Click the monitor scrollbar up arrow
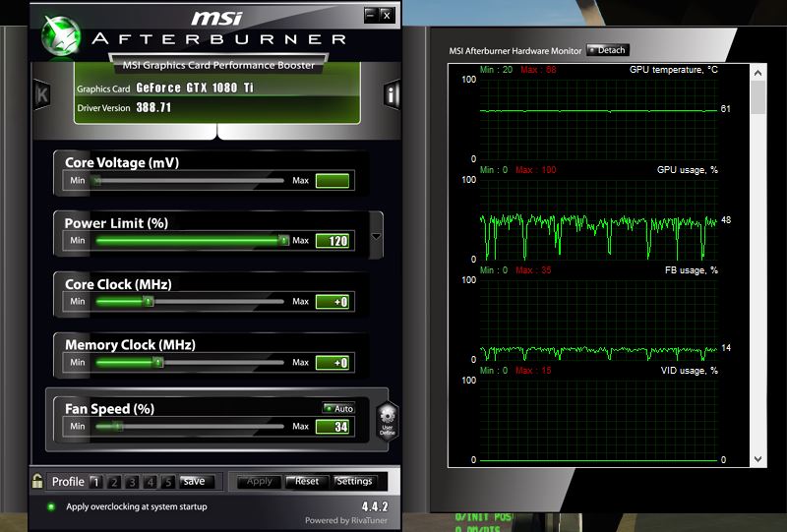This screenshot has height=532, width=787. [x=757, y=73]
